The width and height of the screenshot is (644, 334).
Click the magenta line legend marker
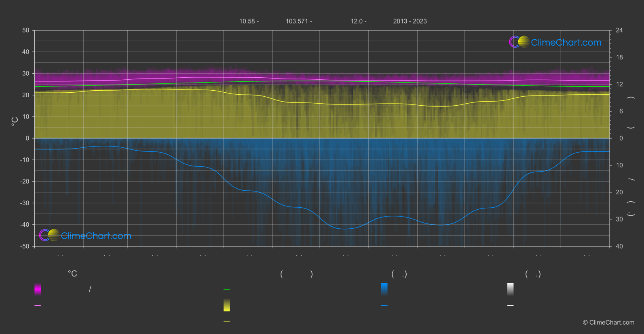point(38,306)
